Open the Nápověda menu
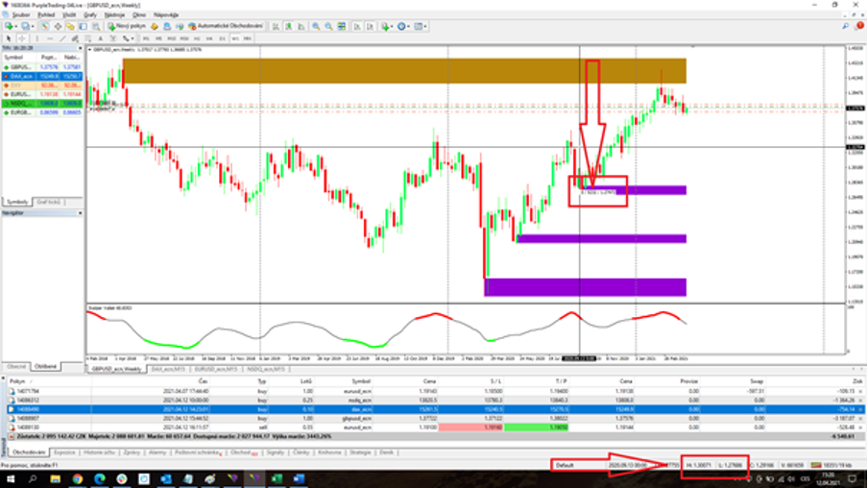Viewport: 868px width, 488px height. [165, 15]
